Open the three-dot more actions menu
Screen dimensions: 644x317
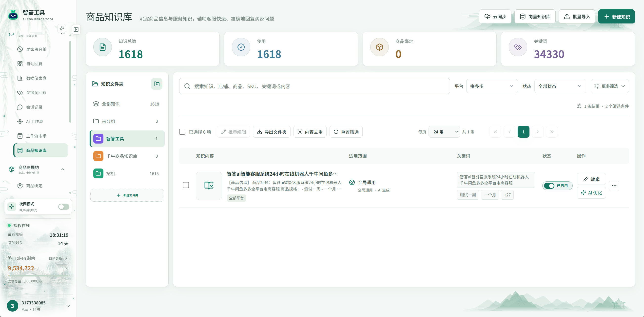point(614,186)
